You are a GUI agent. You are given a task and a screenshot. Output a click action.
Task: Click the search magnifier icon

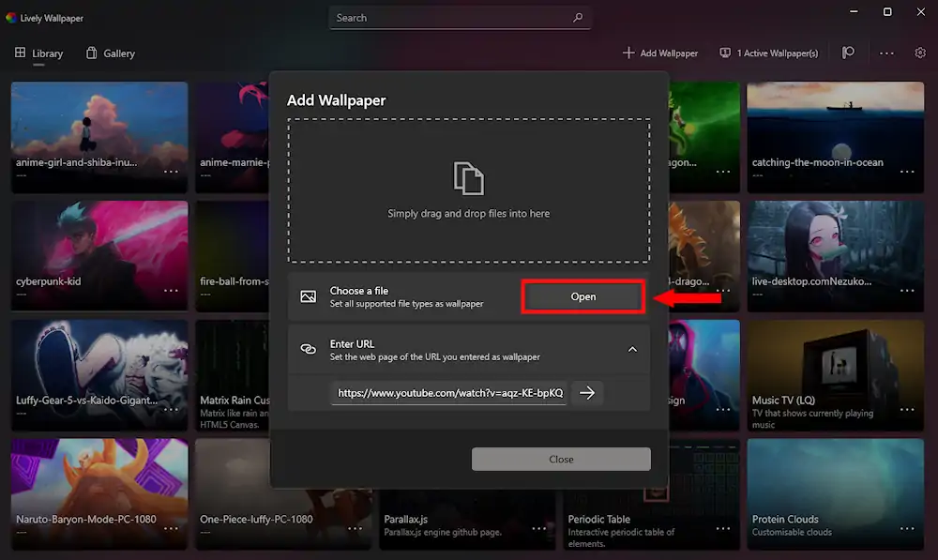click(x=577, y=18)
